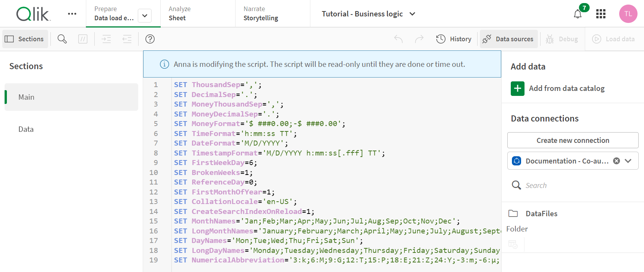Click the search magnifier in toolbar
Image resolution: width=644 pixels, height=272 pixels.
pos(62,39)
